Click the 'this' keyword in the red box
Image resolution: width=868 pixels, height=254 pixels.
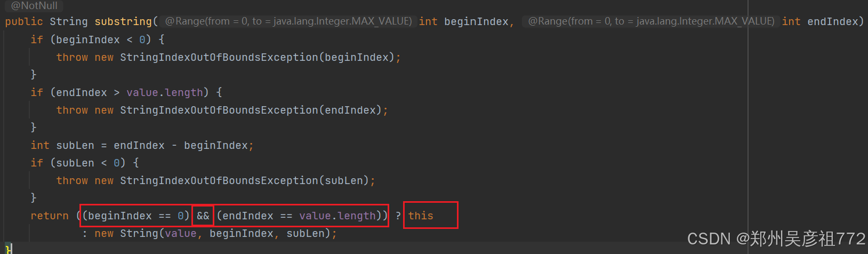pos(421,216)
